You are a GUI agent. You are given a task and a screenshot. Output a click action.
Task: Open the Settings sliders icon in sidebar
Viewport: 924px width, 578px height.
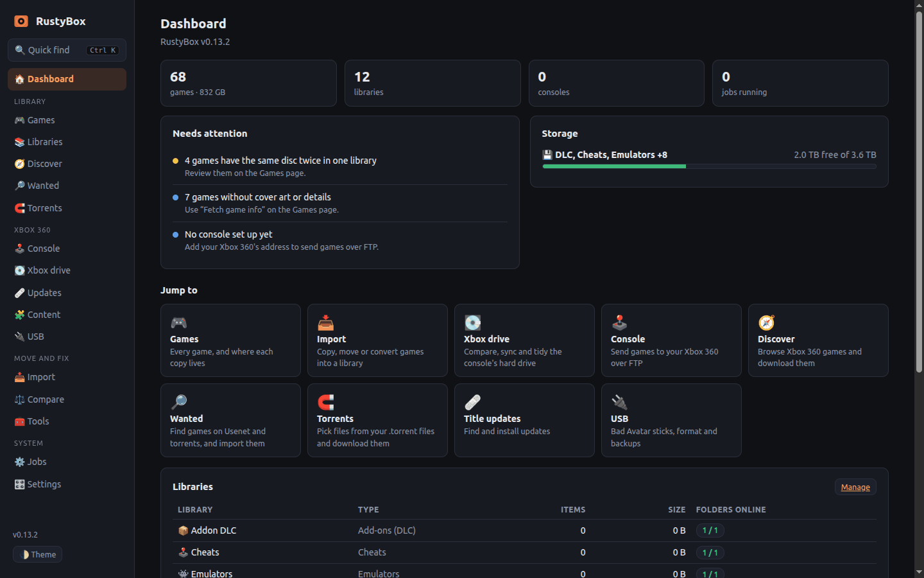click(x=20, y=484)
